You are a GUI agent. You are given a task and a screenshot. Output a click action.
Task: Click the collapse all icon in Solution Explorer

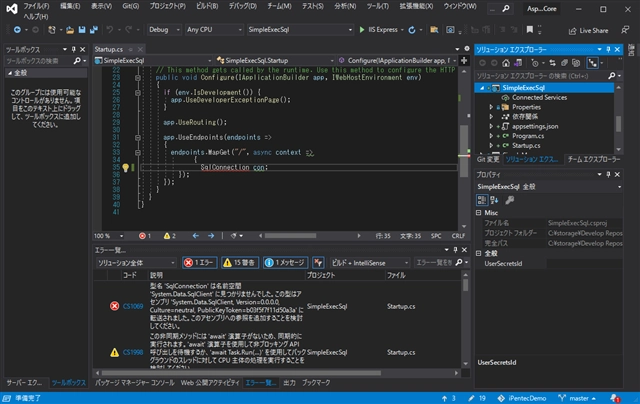(x=564, y=63)
